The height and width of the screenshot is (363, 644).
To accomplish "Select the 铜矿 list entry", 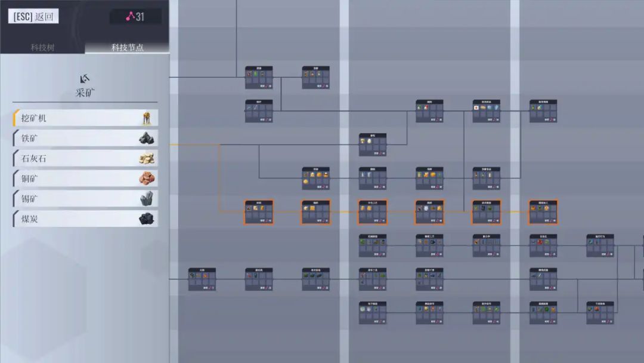I will (85, 179).
